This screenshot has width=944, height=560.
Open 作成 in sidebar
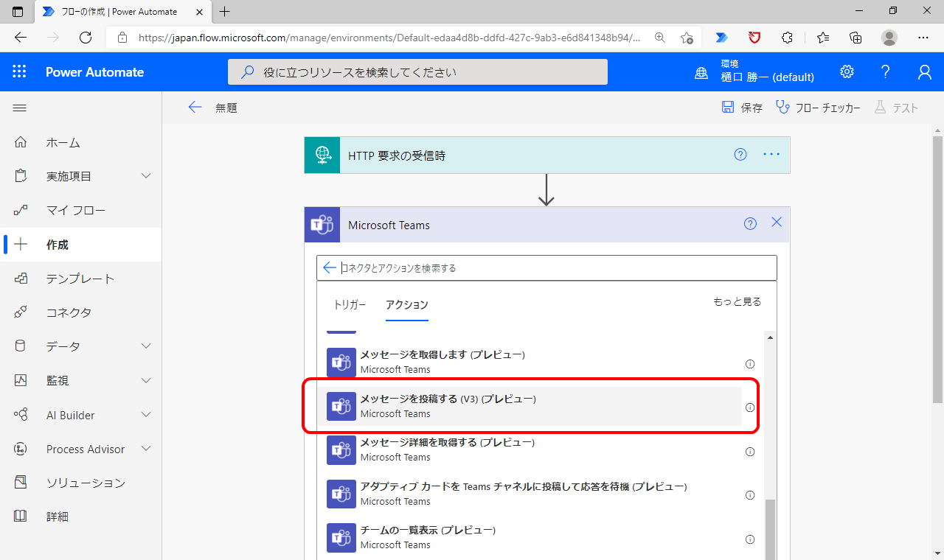click(x=81, y=245)
